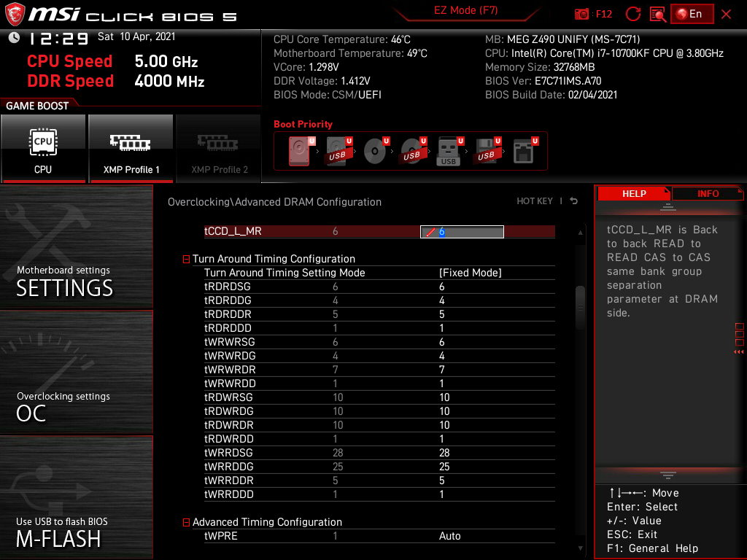Select the tRDWRDG setting row
747x560 pixels.
pyautogui.click(x=379, y=411)
